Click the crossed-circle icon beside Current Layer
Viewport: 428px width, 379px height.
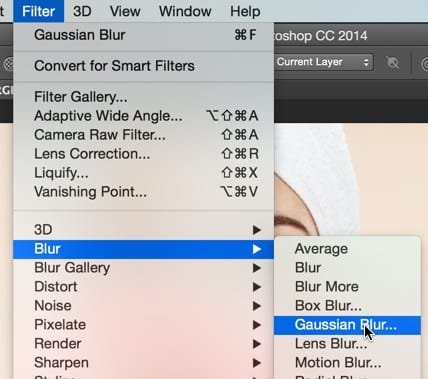coord(393,62)
